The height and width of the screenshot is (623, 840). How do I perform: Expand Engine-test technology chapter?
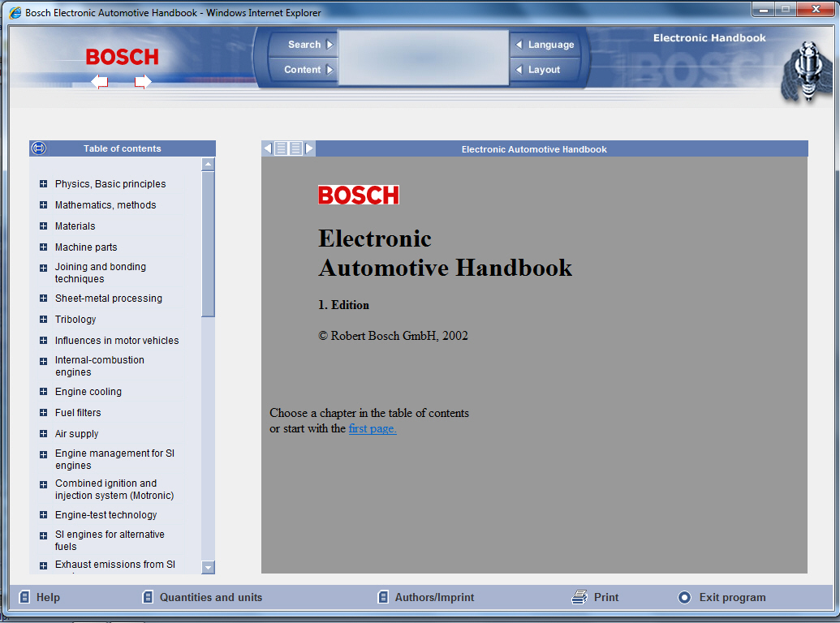(x=43, y=515)
